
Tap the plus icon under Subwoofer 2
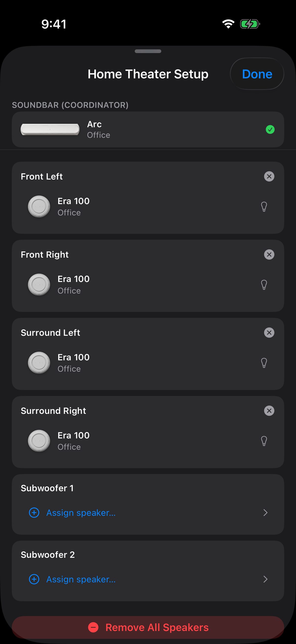point(34,579)
